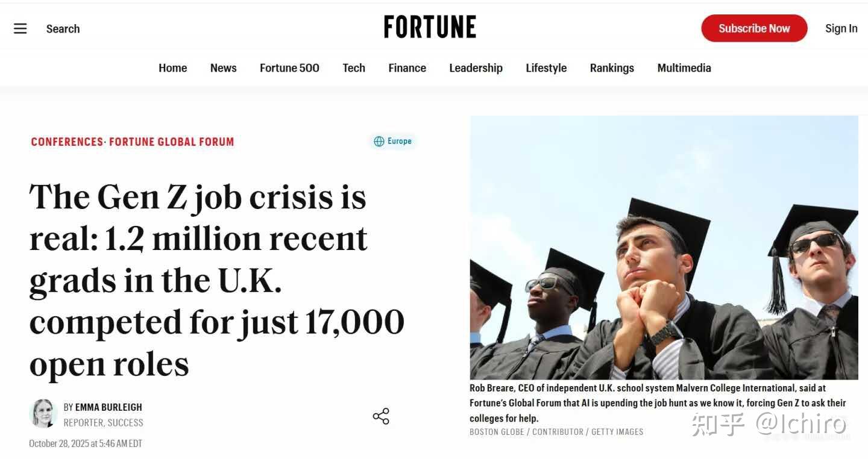Click the Fortune logo

click(x=430, y=27)
